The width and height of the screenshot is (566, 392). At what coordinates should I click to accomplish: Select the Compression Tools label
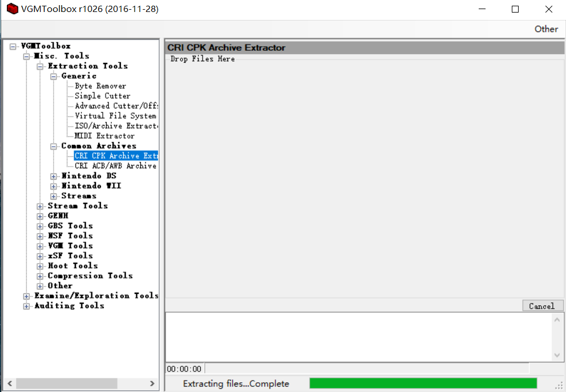coord(90,276)
